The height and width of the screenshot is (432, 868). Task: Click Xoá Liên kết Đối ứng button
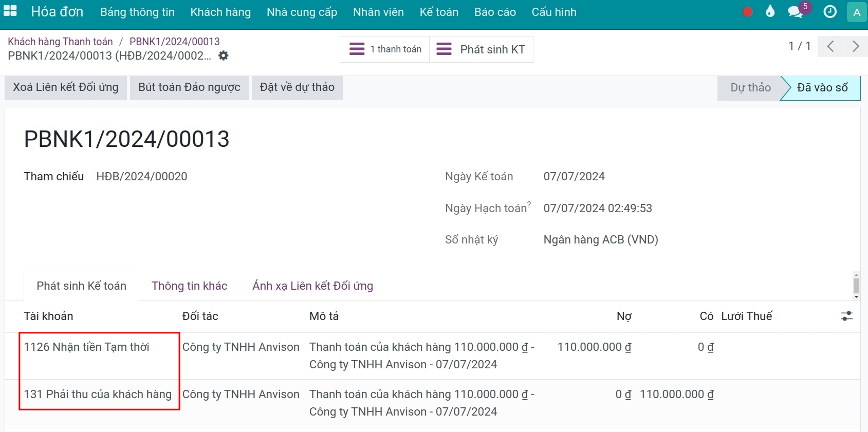(66, 87)
